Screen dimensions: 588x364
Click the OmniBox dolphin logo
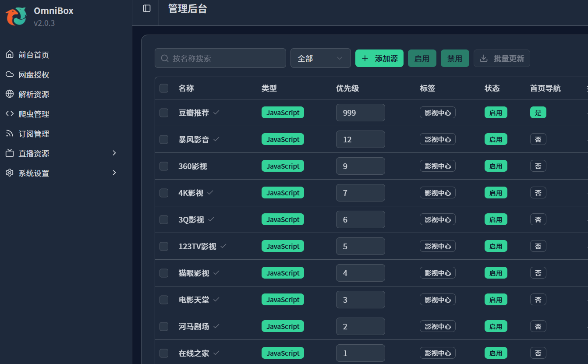point(16,16)
